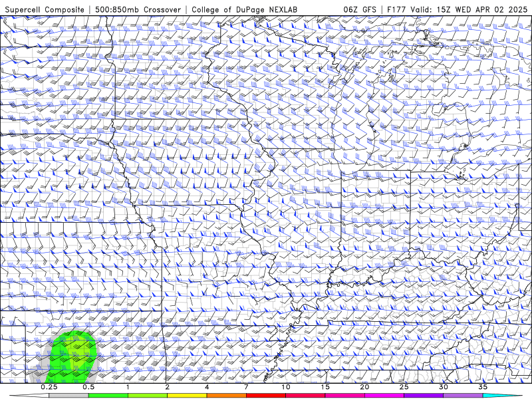
Task: Click the legend value label 35
Action: click(483, 387)
